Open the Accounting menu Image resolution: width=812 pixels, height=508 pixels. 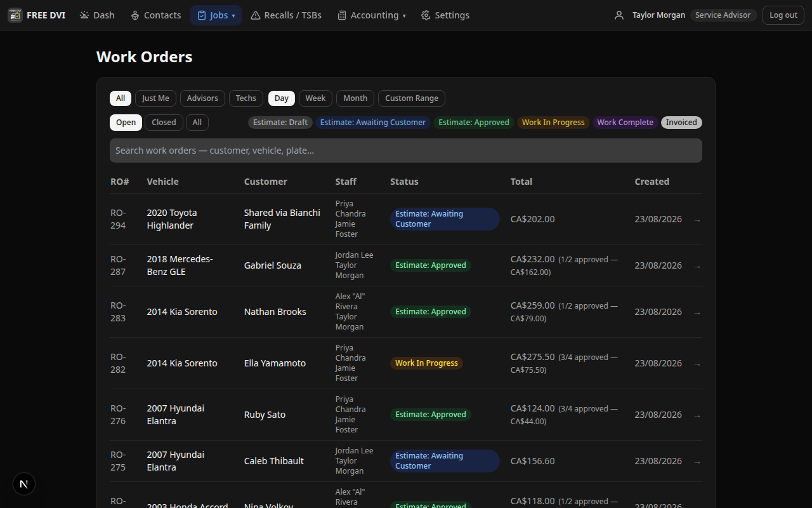click(x=372, y=15)
